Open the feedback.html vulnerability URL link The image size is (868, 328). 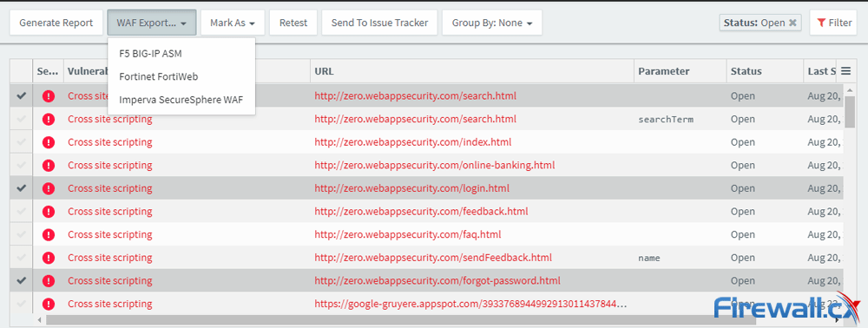pyautogui.click(x=421, y=212)
